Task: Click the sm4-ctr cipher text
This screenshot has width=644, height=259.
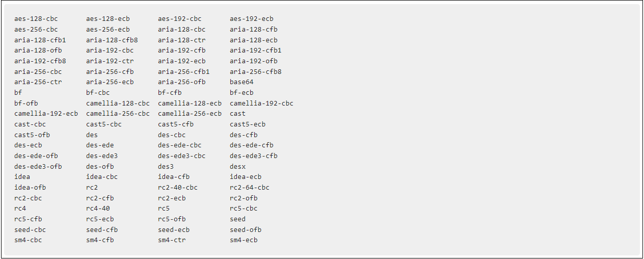Action: (172, 240)
